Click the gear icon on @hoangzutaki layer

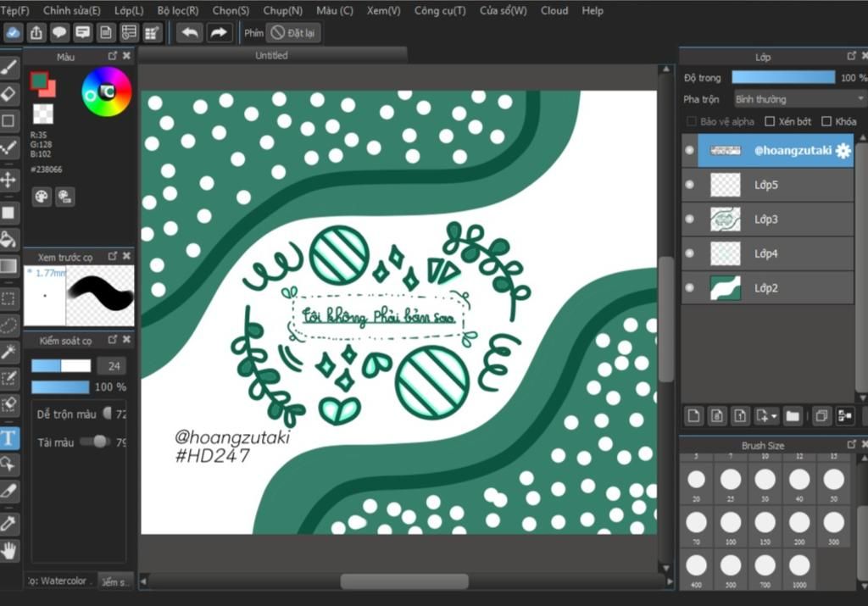pos(843,151)
